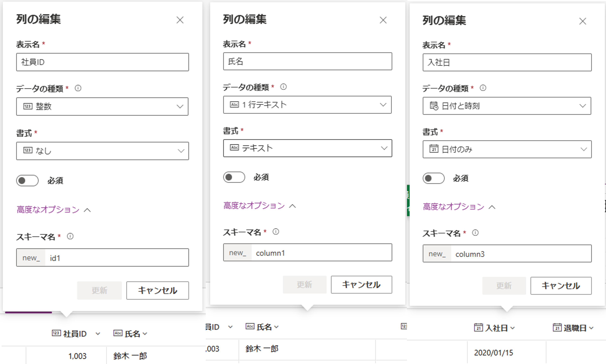Click 更新 button in 社員ID panel

pos(99,290)
